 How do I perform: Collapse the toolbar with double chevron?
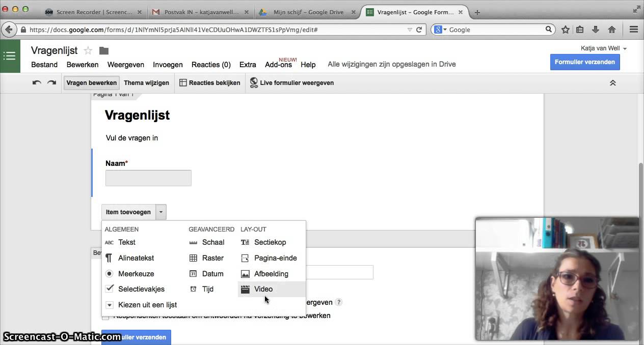(613, 82)
